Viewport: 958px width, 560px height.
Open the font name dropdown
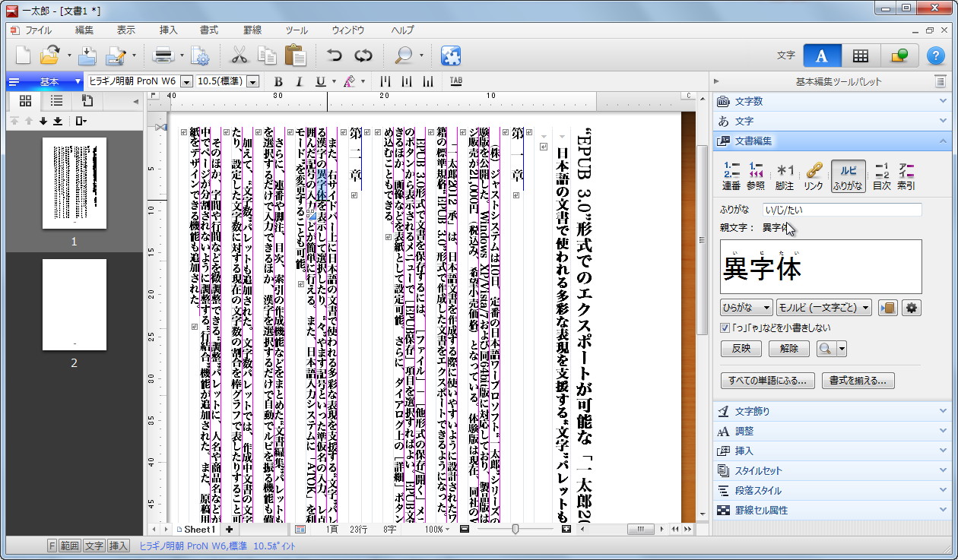[186, 81]
